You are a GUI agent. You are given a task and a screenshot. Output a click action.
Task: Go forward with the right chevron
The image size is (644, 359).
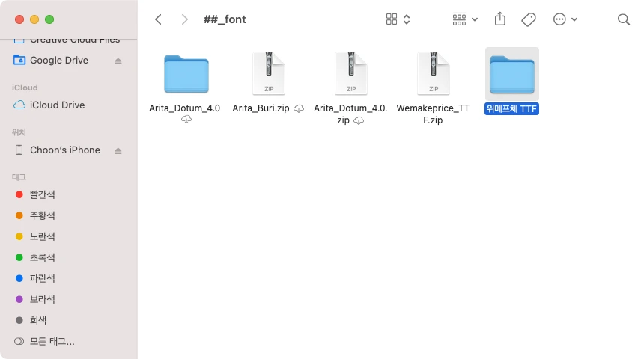[184, 19]
